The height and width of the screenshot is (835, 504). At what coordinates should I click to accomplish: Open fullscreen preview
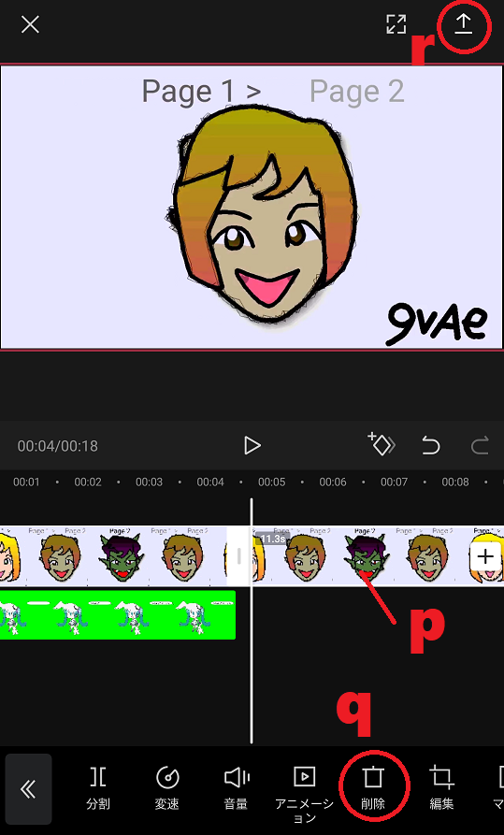coord(396,24)
